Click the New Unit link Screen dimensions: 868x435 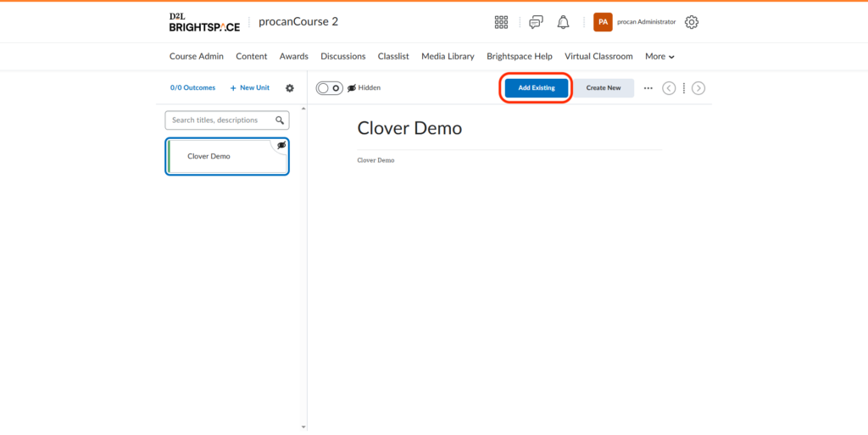pyautogui.click(x=250, y=88)
